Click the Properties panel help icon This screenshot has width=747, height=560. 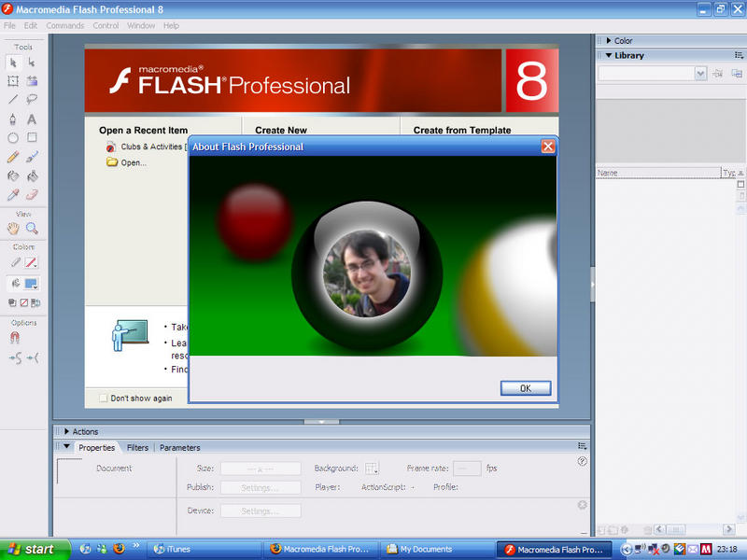coord(582,461)
